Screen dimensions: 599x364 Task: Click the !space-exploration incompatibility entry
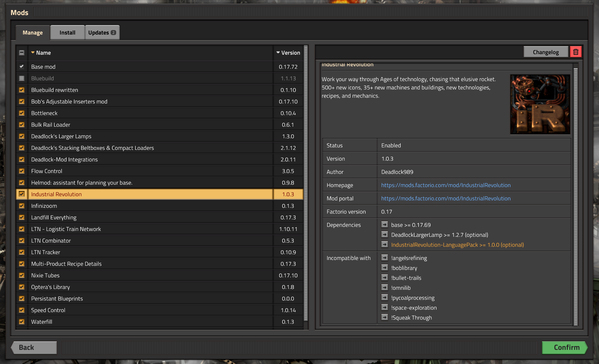click(414, 308)
